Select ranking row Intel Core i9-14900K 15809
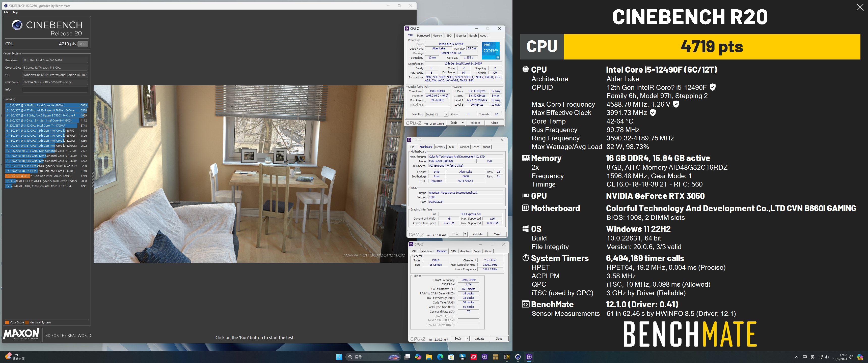The height and width of the screenshot is (363, 868). tap(46, 105)
